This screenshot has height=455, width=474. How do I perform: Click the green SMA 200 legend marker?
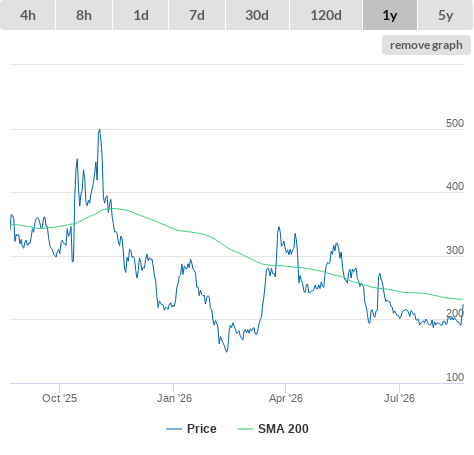tap(245, 429)
